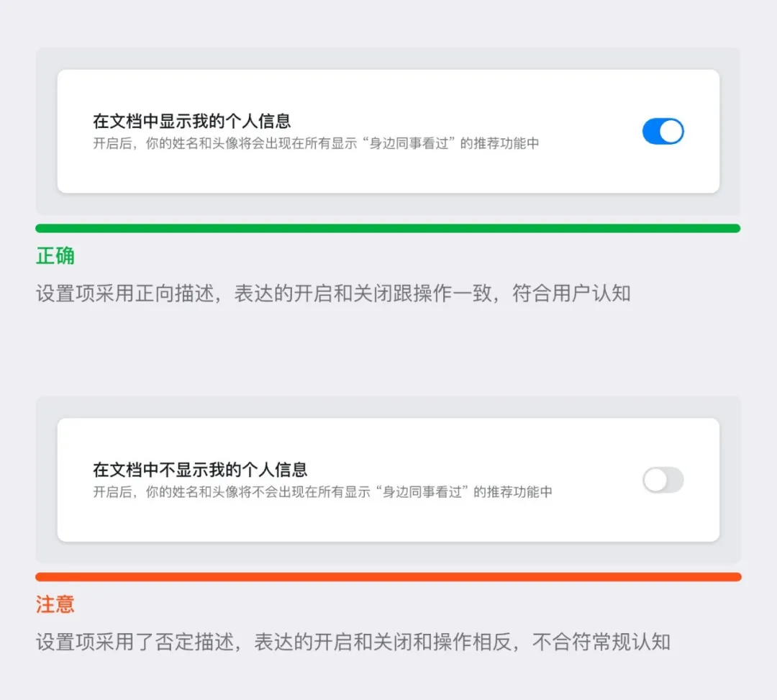Select the title 在文档中不显示我的个人信息

[x=200, y=470]
